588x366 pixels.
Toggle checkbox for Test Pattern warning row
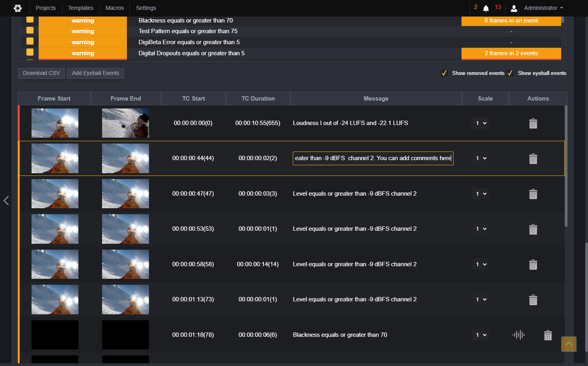coord(30,30)
